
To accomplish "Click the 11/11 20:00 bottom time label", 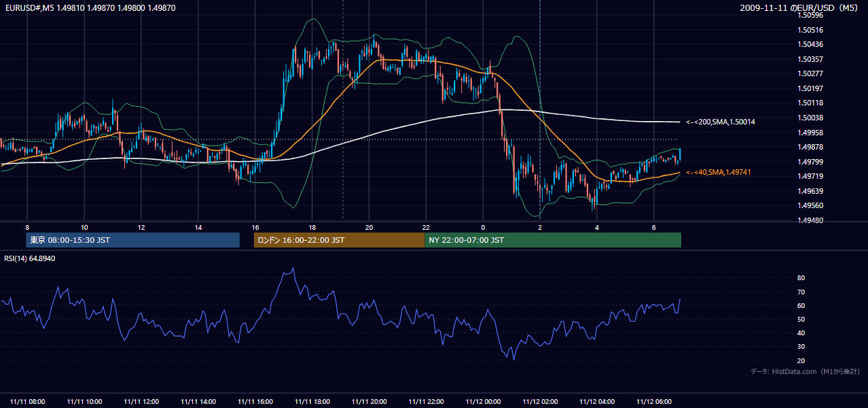I will point(369,401).
